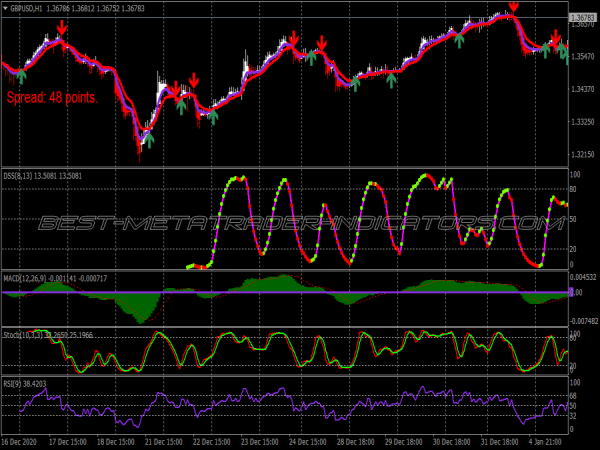Click the 22 Dec 15:00 time label
This screenshot has height=450, width=600.
click(x=212, y=442)
